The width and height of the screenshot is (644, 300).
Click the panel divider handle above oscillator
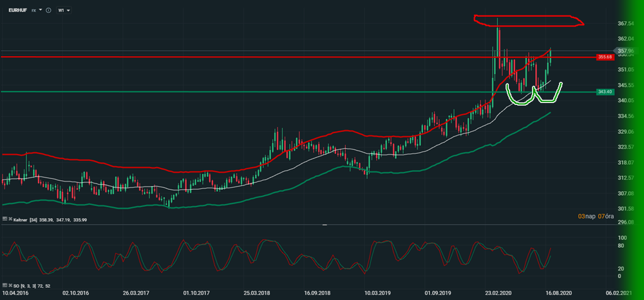324,225
